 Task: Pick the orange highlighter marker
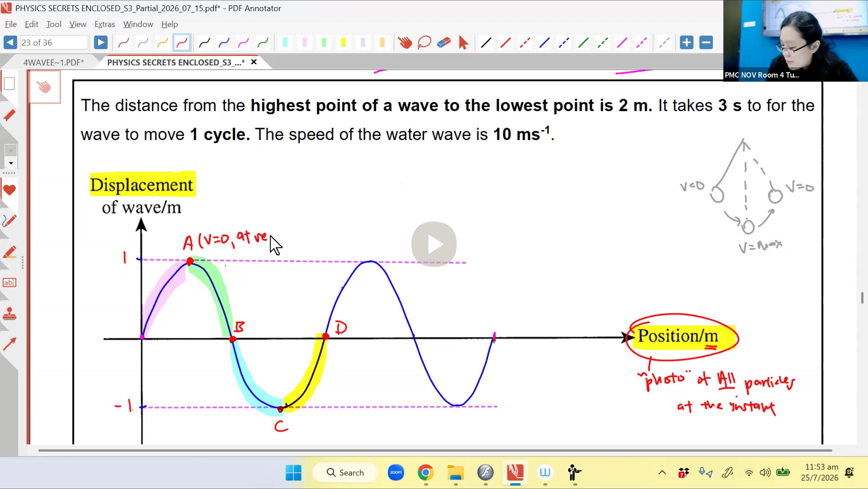[382, 43]
